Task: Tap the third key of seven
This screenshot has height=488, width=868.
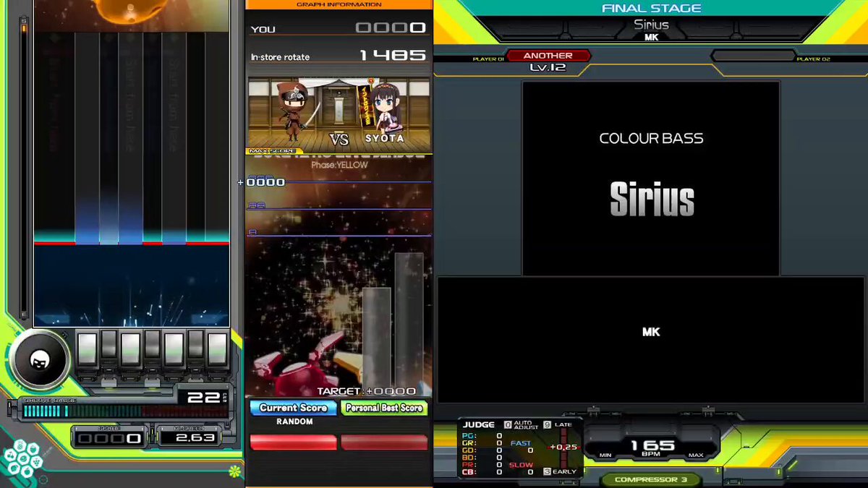Action: tap(131, 348)
